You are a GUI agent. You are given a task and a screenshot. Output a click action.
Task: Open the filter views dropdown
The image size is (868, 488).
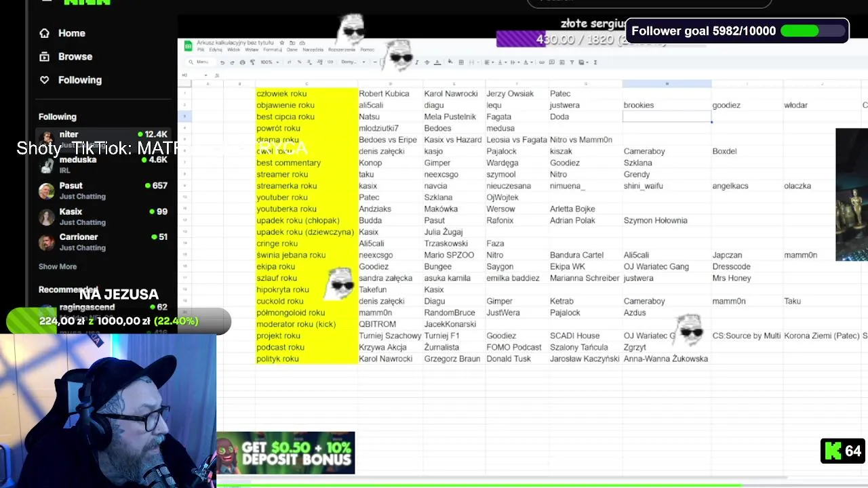(583, 62)
